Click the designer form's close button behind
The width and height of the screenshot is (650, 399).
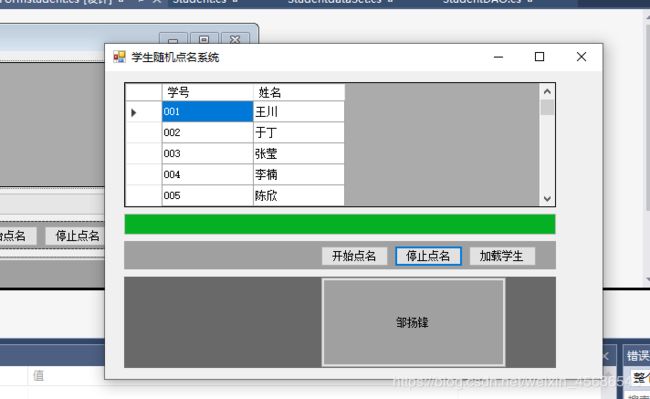(235, 39)
